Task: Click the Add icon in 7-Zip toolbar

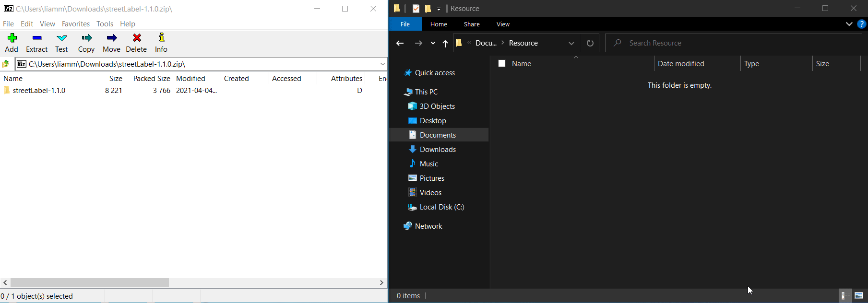Action: click(12, 42)
